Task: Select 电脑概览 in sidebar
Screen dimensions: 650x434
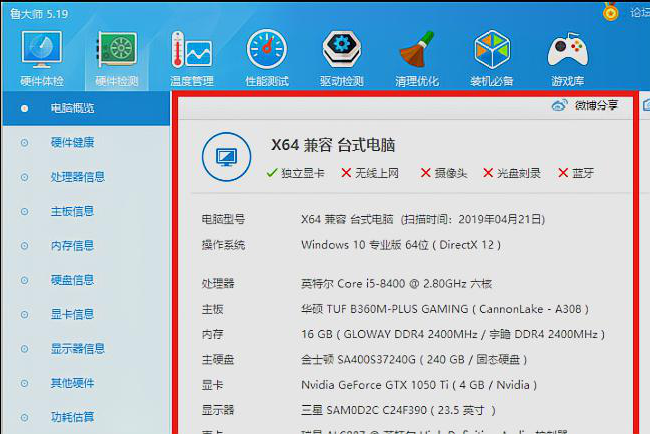Action: coord(86,108)
